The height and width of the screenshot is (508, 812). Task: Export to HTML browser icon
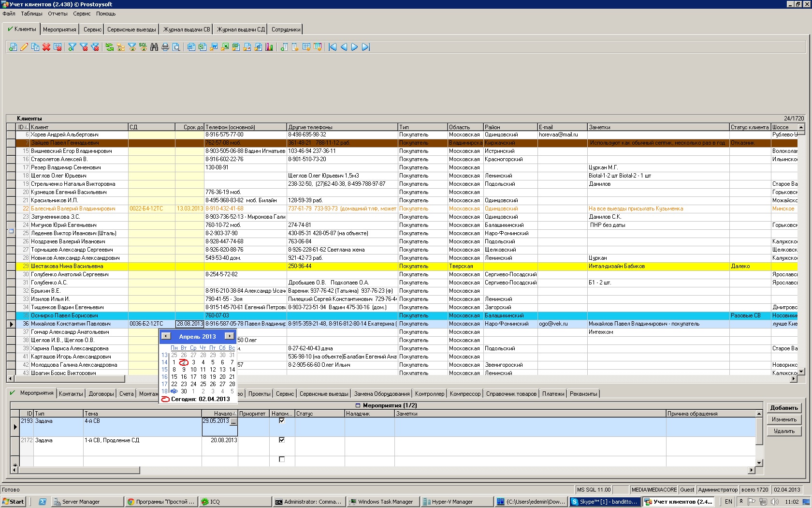click(x=258, y=47)
